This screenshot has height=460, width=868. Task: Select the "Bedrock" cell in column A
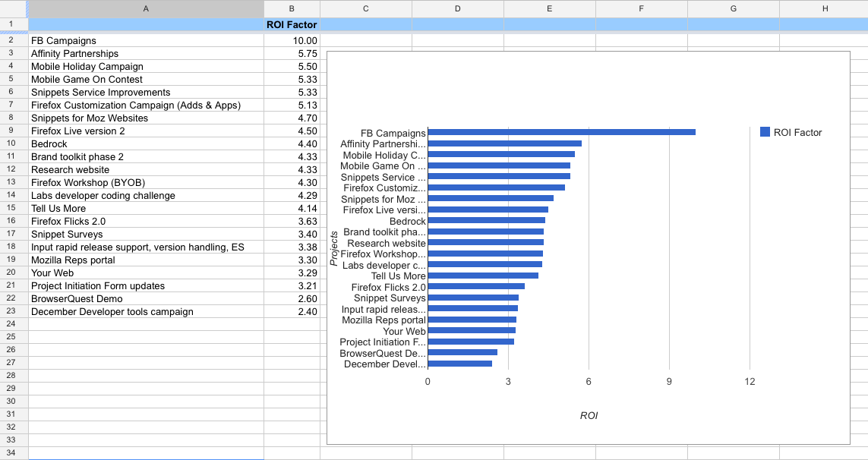[146, 144]
